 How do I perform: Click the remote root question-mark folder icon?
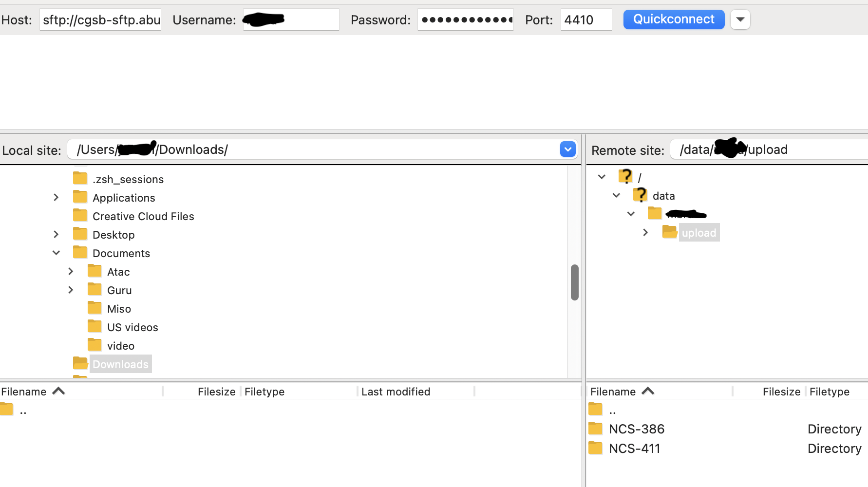click(625, 176)
